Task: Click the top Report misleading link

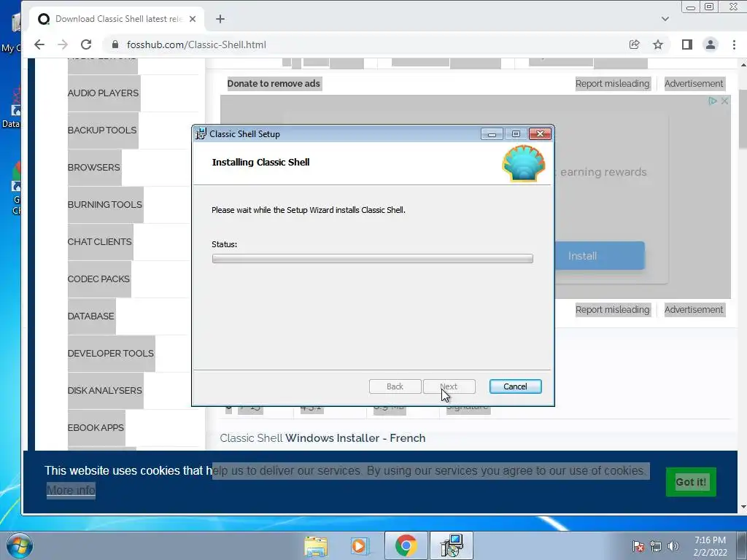Action: [612, 83]
